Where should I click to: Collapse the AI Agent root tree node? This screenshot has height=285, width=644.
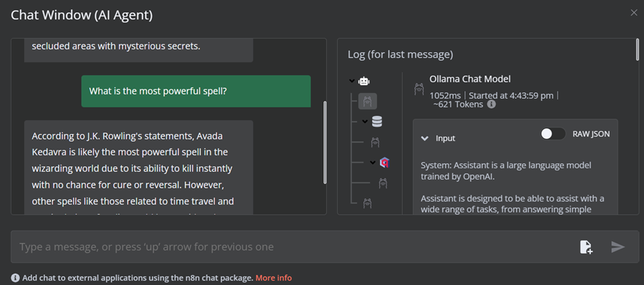[x=352, y=81]
